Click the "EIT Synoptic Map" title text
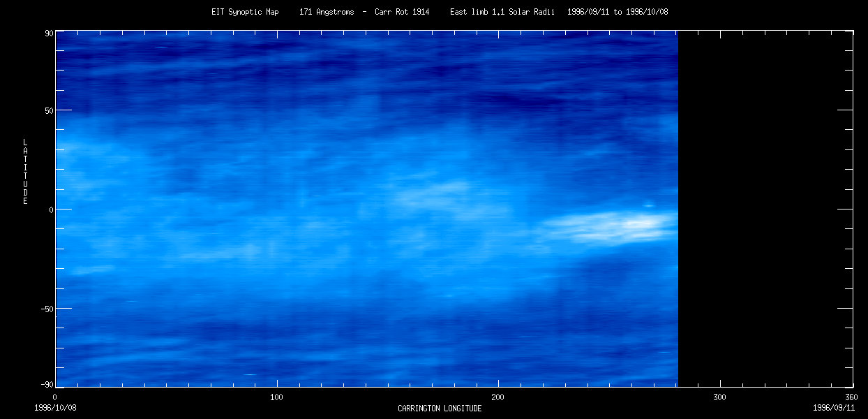 tap(245, 12)
